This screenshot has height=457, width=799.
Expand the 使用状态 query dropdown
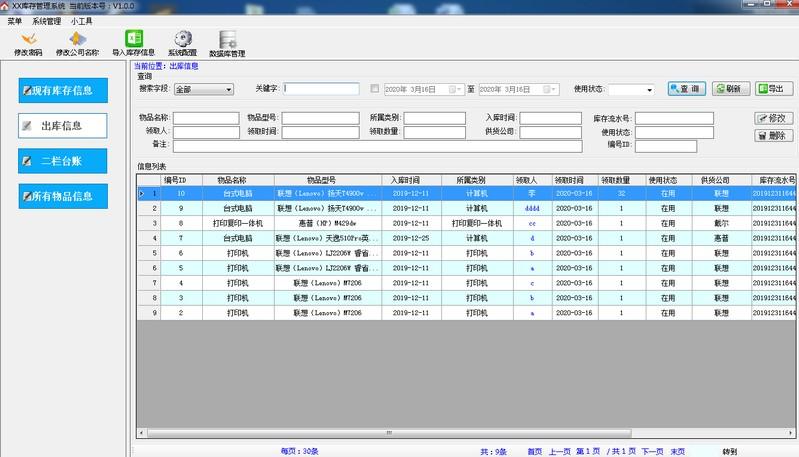[x=649, y=90]
